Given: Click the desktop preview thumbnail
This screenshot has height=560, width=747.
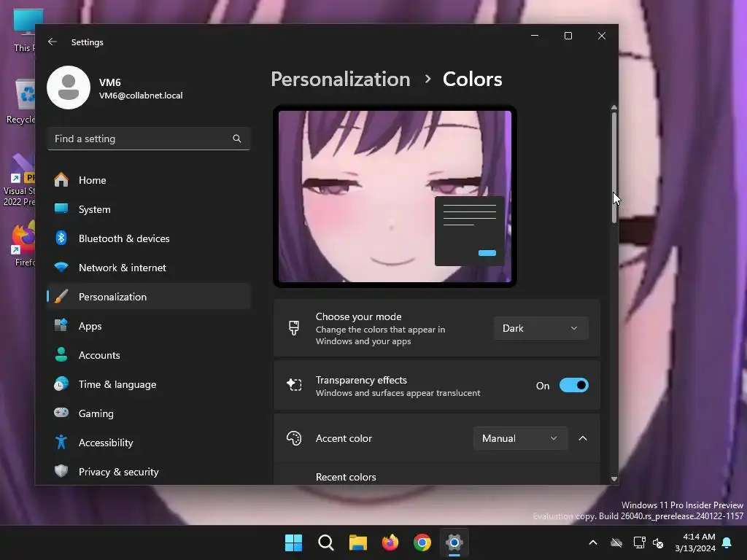Looking at the screenshot, I should (x=395, y=196).
